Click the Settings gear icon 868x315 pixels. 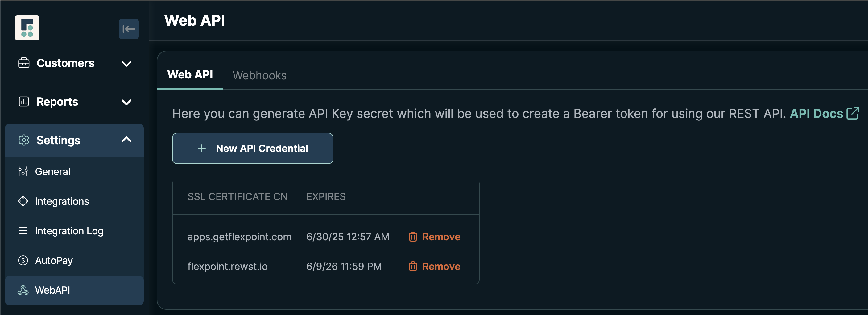coord(23,140)
